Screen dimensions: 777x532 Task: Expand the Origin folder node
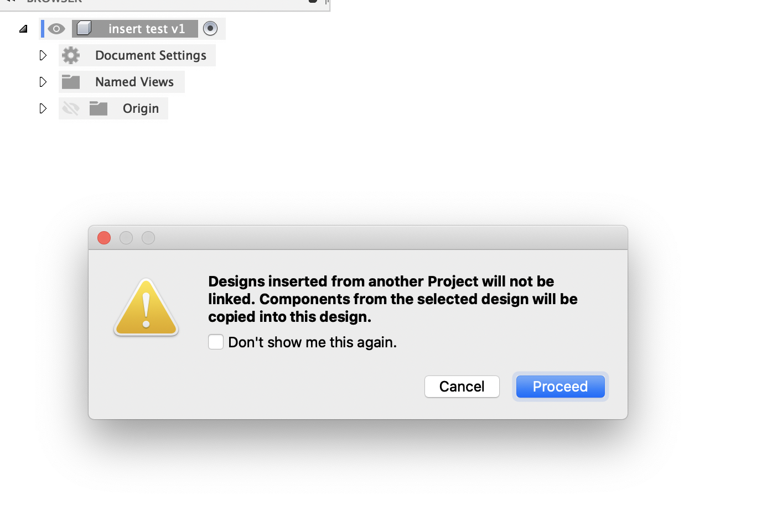click(x=43, y=108)
